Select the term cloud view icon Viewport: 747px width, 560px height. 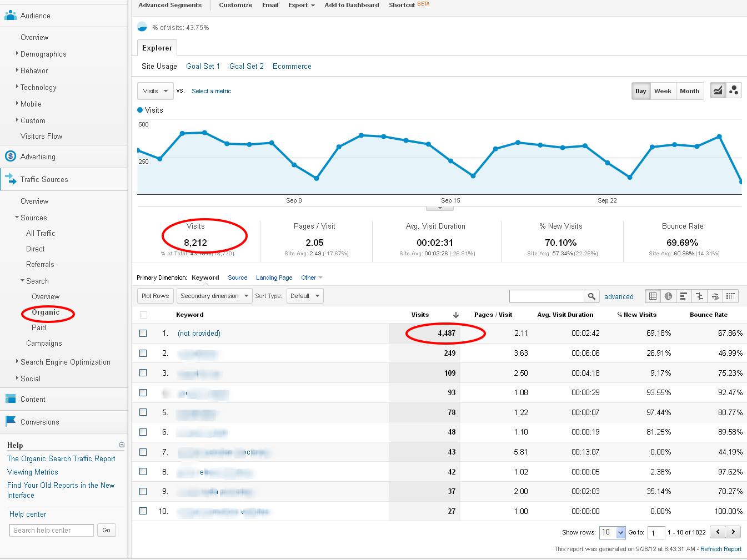point(715,296)
